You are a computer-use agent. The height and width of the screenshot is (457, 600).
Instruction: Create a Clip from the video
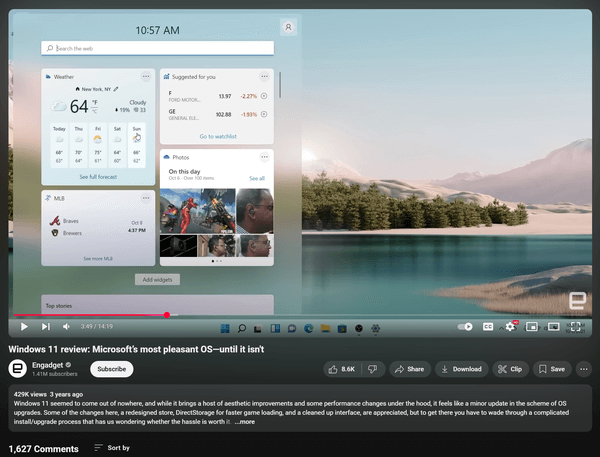coord(510,369)
